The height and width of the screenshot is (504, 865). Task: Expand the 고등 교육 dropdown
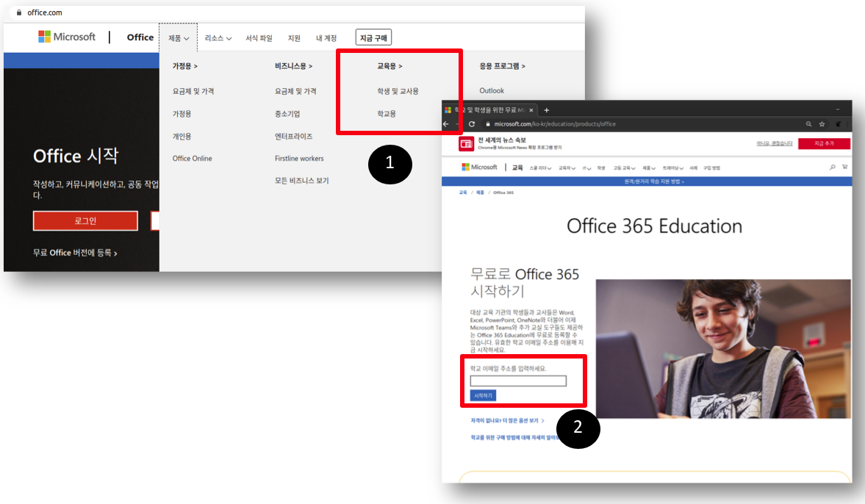[625, 168]
